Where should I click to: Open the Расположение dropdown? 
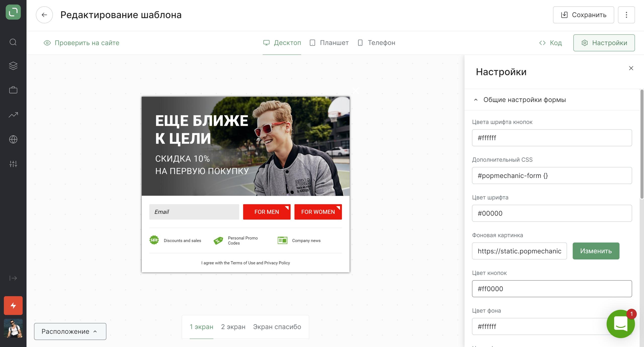(x=70, y=331)
